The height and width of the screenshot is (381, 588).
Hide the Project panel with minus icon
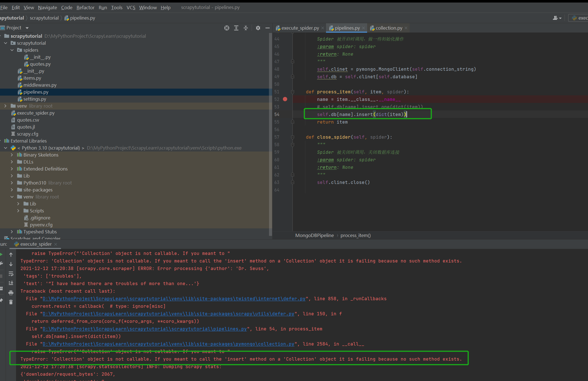[267, 28]
